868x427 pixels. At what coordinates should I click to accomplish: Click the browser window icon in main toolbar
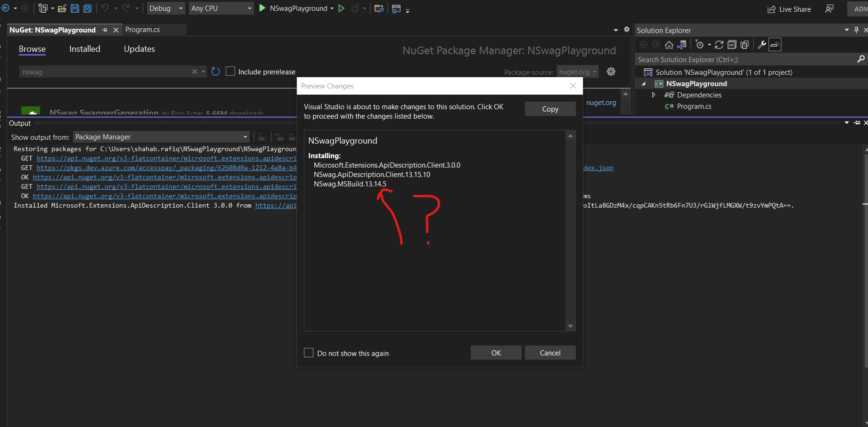tap(396, 8)
